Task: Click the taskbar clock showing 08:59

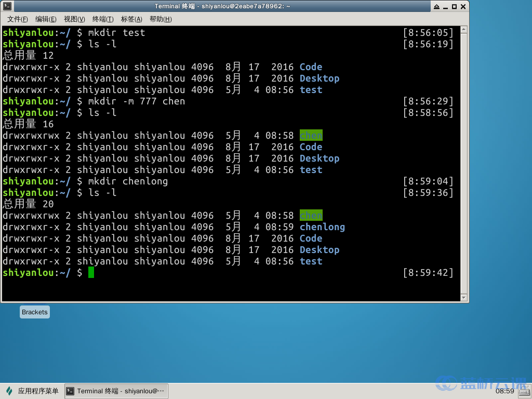Action: point(504,391)
